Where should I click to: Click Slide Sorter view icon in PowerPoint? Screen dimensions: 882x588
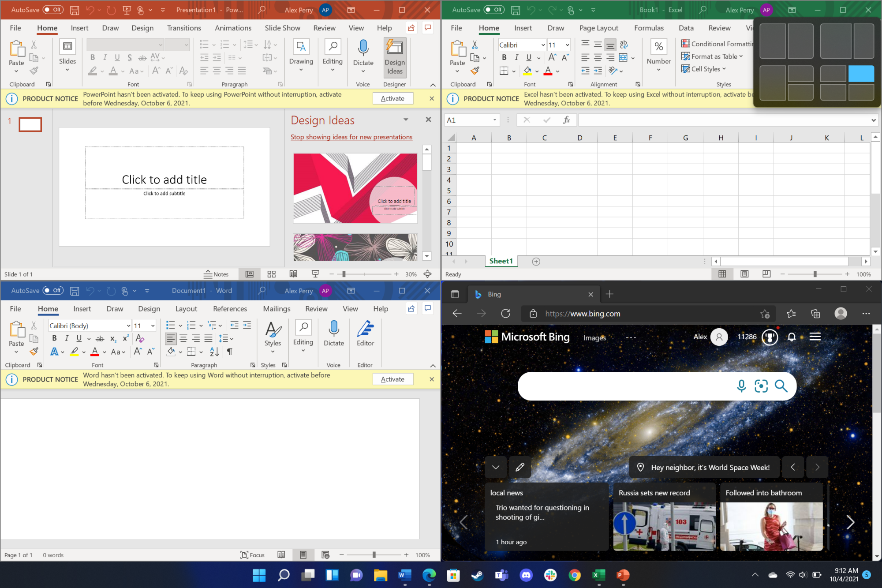272,274
